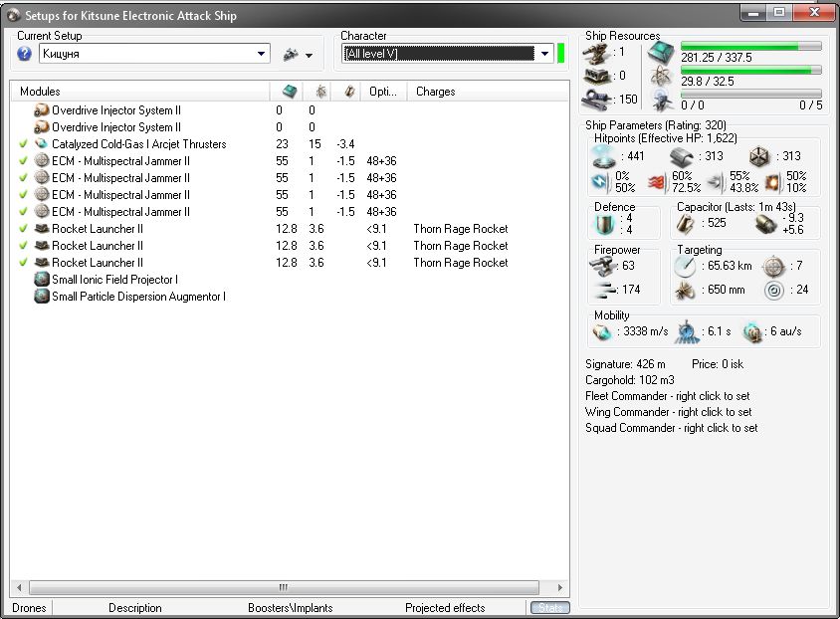
Task: Click the max speed icon showing 3338 m/s
Action: 602,332
